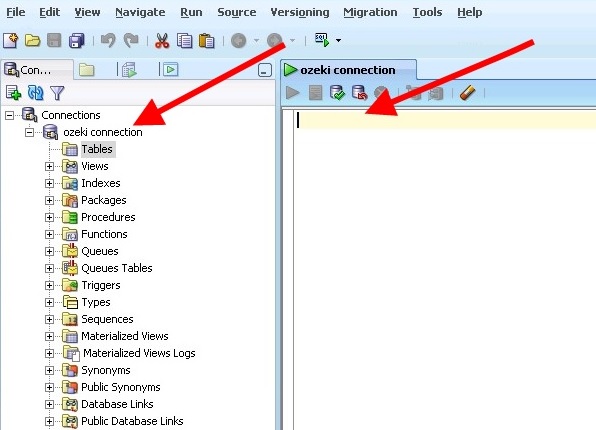Apply filter in Connections panel
The height and width of the screenshot is (430, 596).
(57, 93)
